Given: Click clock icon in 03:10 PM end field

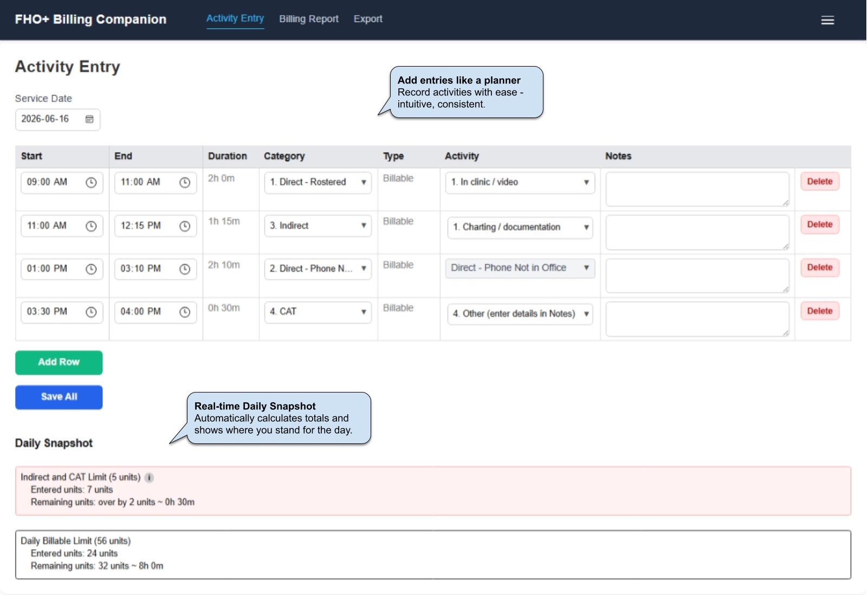Looking at the screenshot, I should tap(185, 269).
